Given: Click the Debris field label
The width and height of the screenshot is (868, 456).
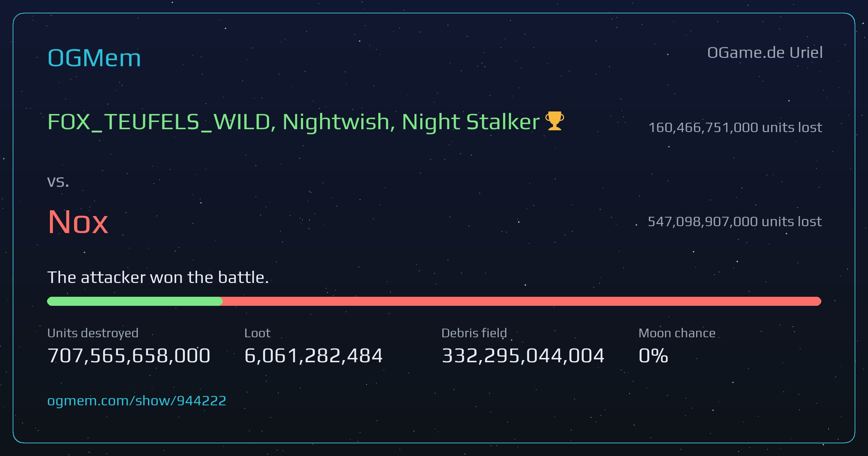Looking at the screenshot, I should (474, 333).
